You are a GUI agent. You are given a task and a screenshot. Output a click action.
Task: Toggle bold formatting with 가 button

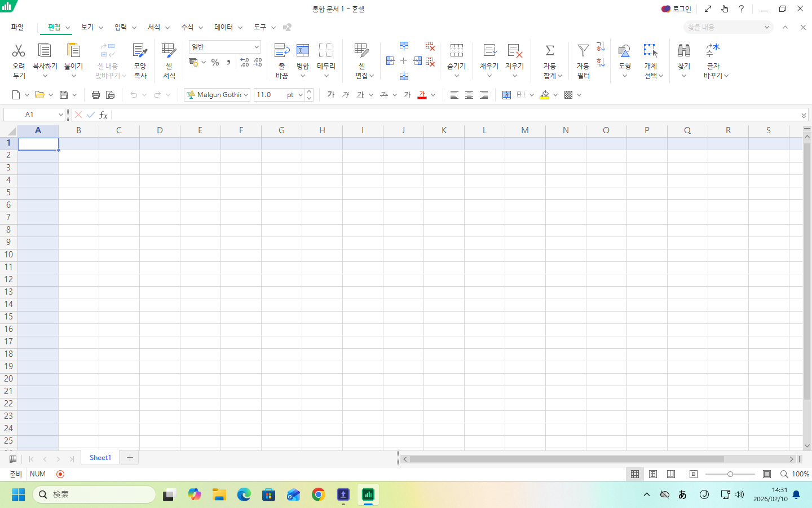(331, 95)
